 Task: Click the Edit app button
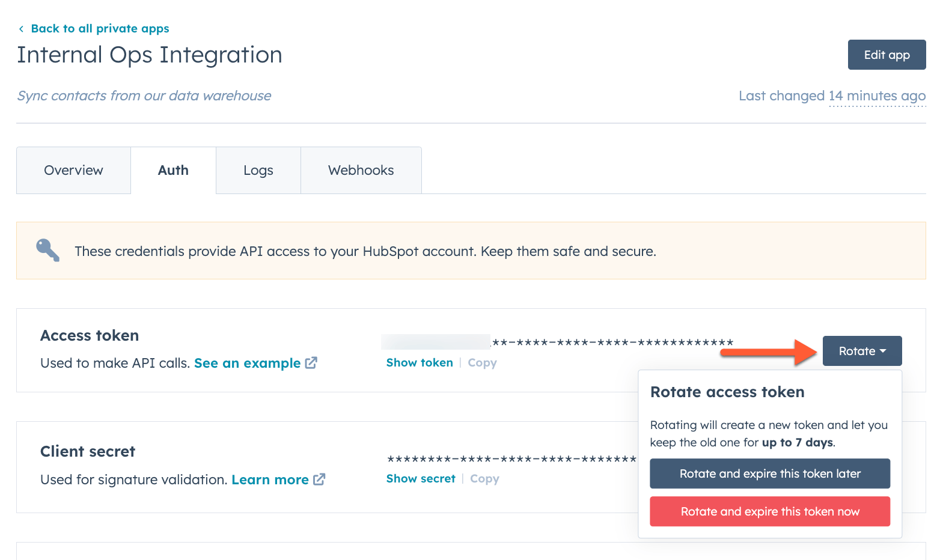point(887,54)
